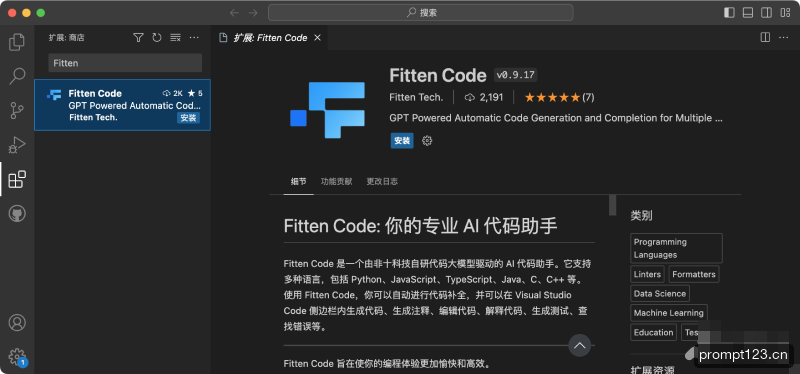
Task: Select Fitten Code in extension results
Action: [122, 105]
